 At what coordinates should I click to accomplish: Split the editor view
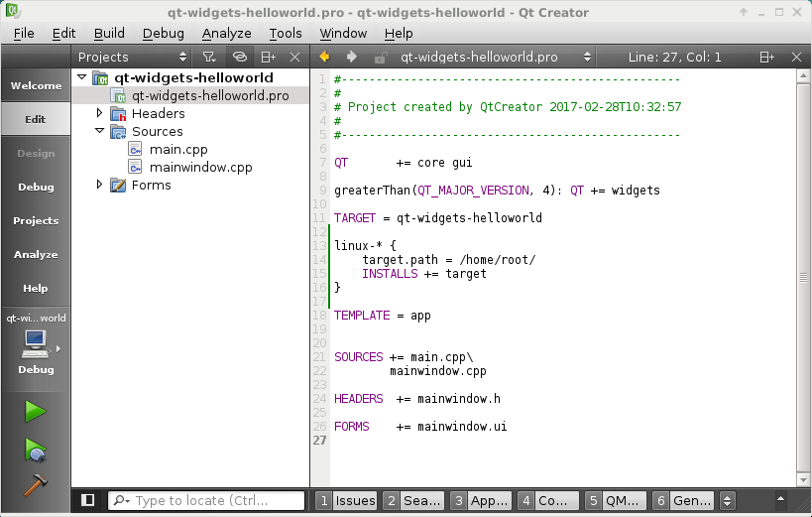[767, 57]
